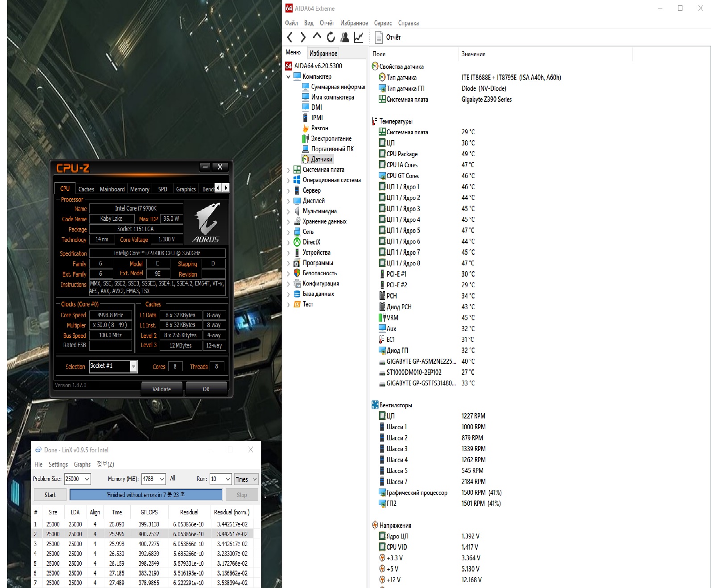Open the Graphs menu in LinX

(82, 464)
